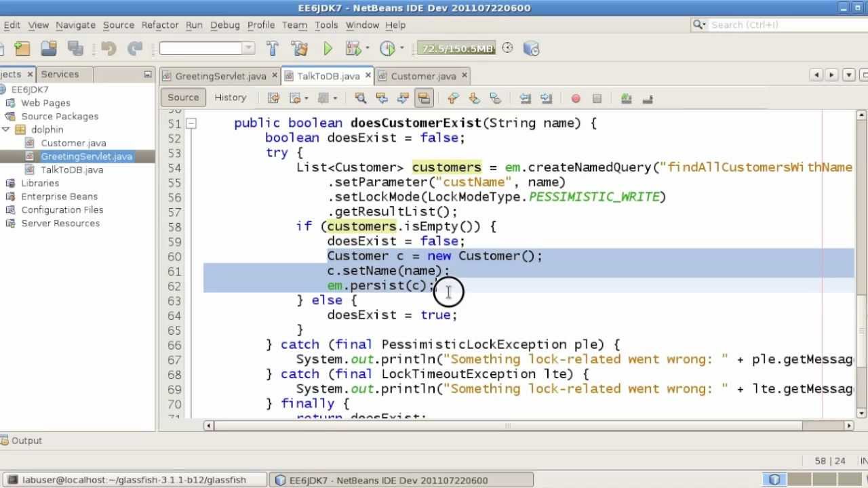Toggle Highlight Search in editor toolbar

pyautogui.click(x=424, y=98)
